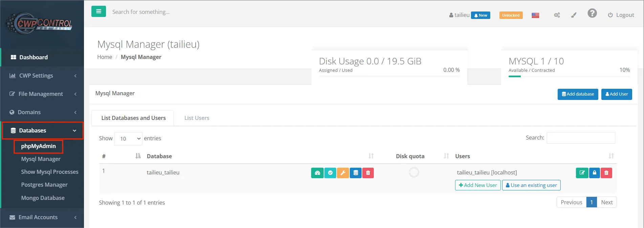This screenshot has height=228, width=644.
Task: Open Mysql Manager sidebar item
Action: tap(41, 159)
